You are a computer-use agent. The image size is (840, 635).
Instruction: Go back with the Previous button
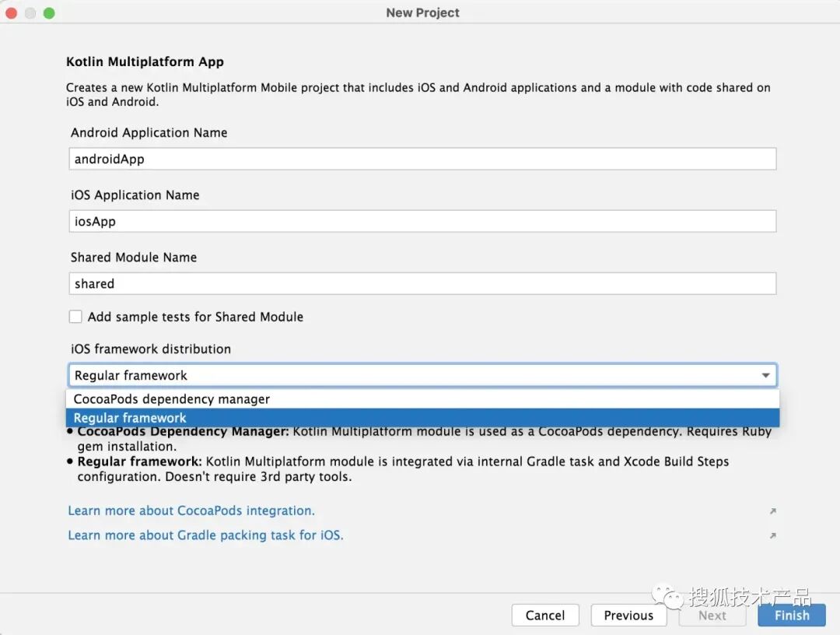point(628,616)
